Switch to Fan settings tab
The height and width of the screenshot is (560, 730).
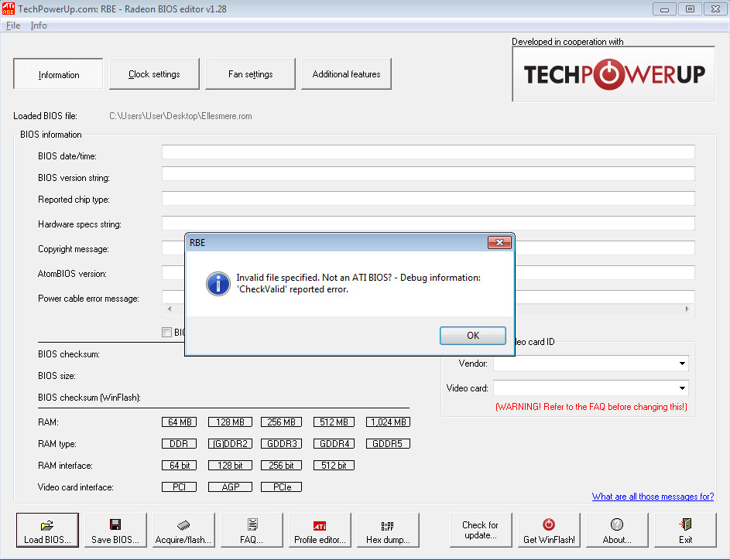point(250,74)
